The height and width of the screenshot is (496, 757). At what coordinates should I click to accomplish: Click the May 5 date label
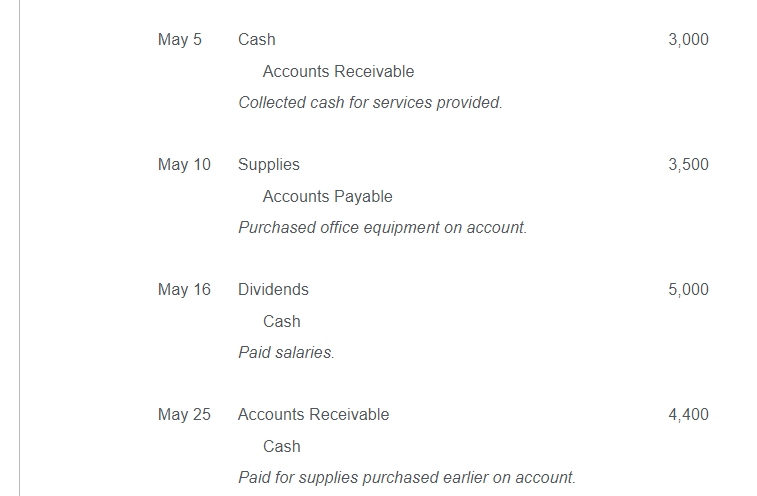[180, 40]
